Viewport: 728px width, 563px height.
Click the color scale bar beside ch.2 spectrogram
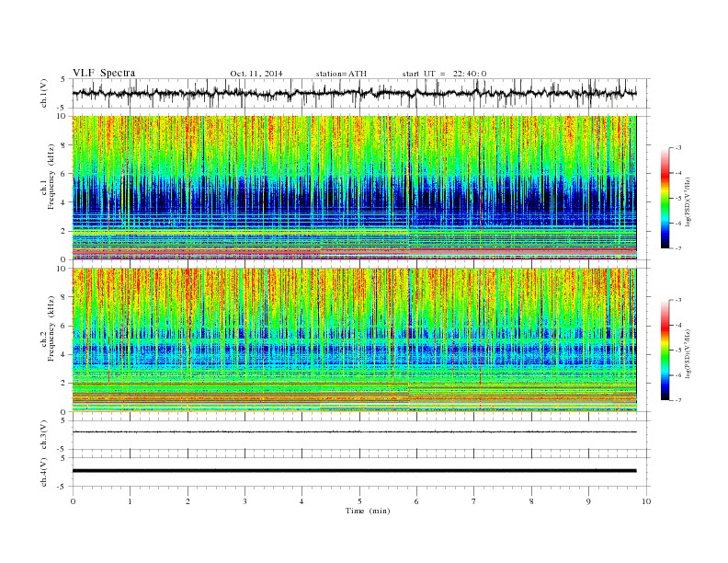coord(665,350)
